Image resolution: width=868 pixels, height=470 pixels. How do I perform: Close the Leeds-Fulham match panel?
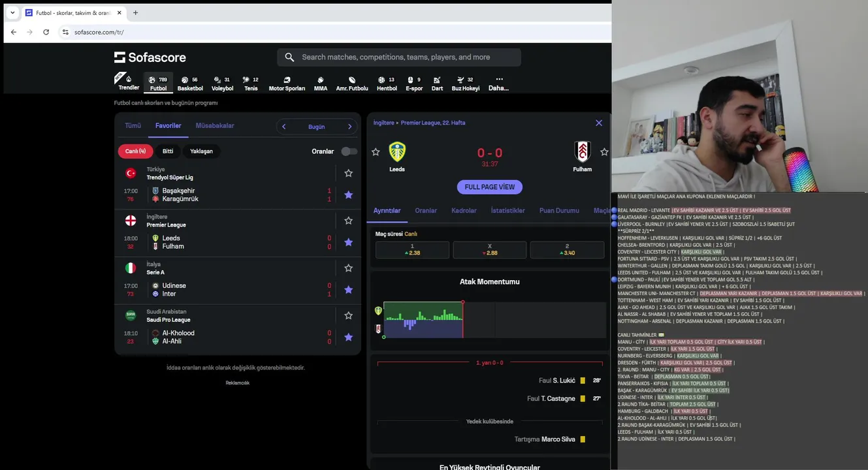[x=599, y=123]
